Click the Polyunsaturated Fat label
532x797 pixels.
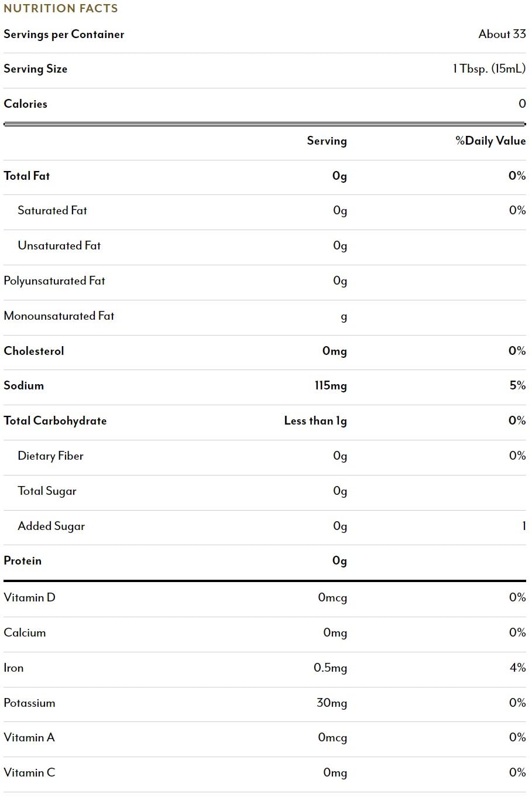click(x=54, y=281)
